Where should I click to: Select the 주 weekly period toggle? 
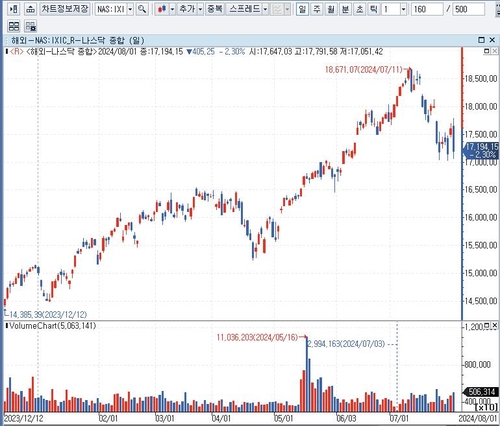[x=317, y=9]
